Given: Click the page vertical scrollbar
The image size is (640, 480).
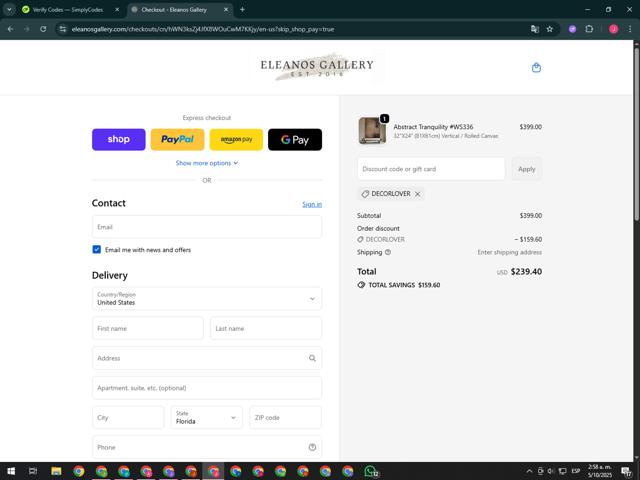Looking at the screenshot, I should point(636,135).
